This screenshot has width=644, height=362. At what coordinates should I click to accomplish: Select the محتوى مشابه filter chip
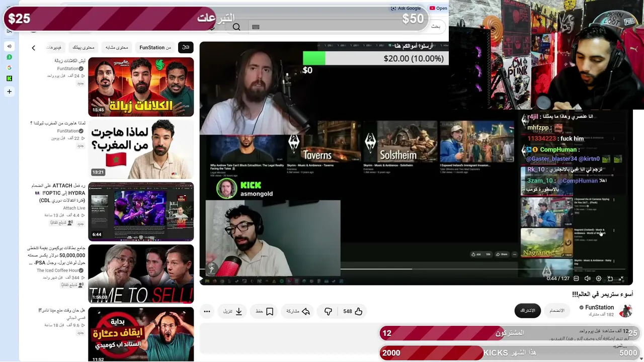pos(117,47)
